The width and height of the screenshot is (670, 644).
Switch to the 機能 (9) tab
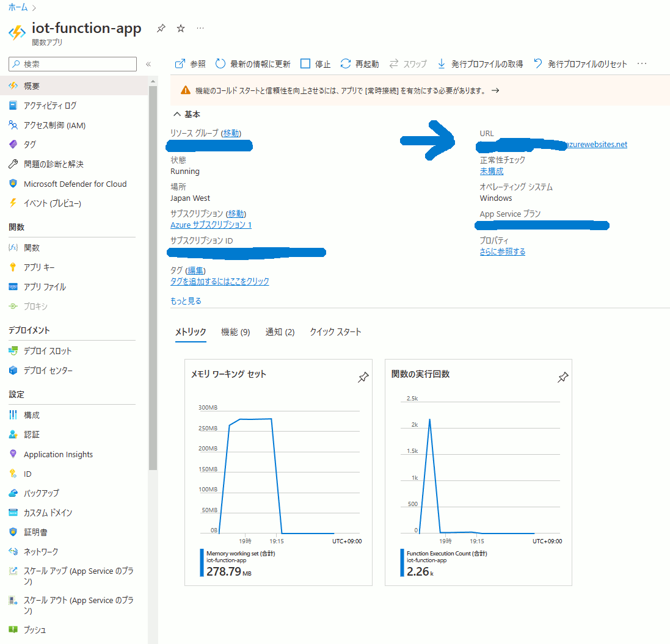pos(235,332)
